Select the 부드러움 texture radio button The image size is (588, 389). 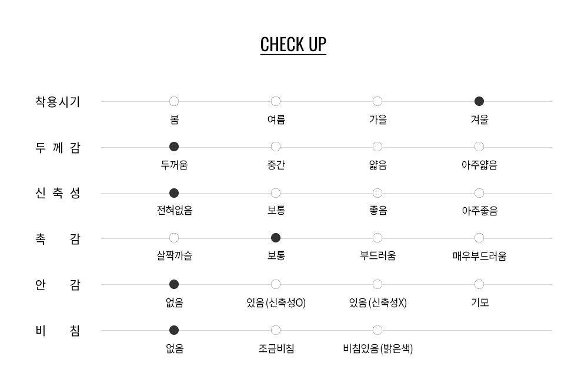coord(377,238)
